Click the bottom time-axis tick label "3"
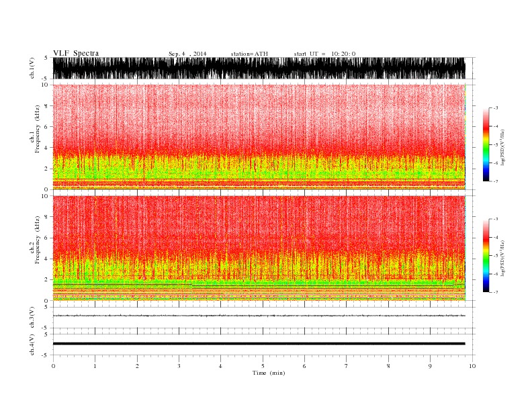The width and height of the screenshot is (532, 411). click(x=179, y=366)
